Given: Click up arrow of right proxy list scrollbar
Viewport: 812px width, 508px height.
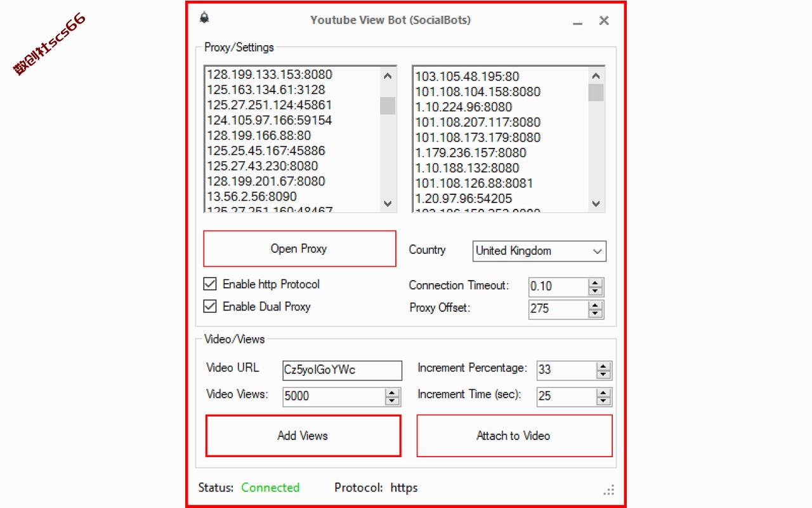Looking at the screenshot, I should point(596,76).
